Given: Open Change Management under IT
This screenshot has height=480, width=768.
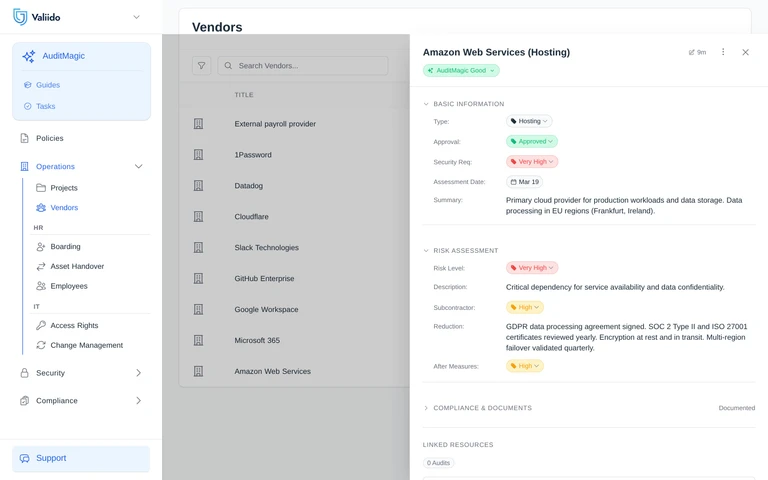Looking at the screenshot, I should 87,345.
